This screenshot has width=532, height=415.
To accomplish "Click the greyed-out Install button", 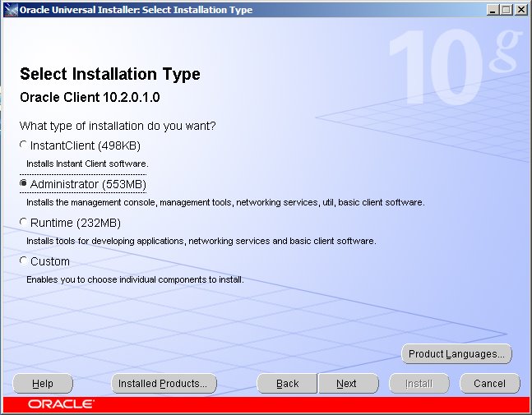I will [419, 384].
